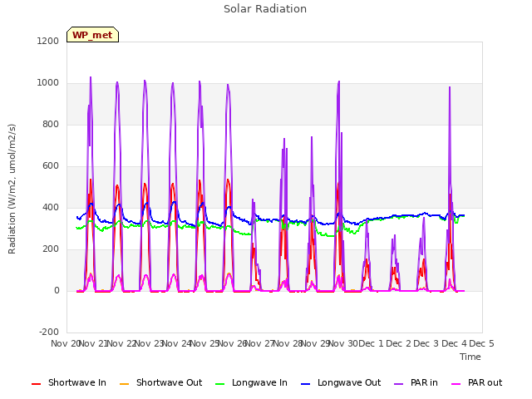Click the 600 y-axis tick label

51,166
